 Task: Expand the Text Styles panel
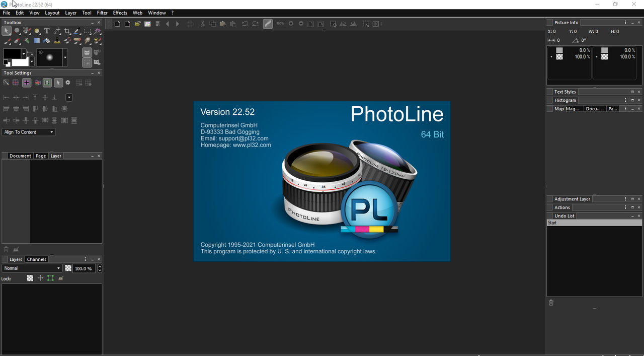click(x=632, y=92)
